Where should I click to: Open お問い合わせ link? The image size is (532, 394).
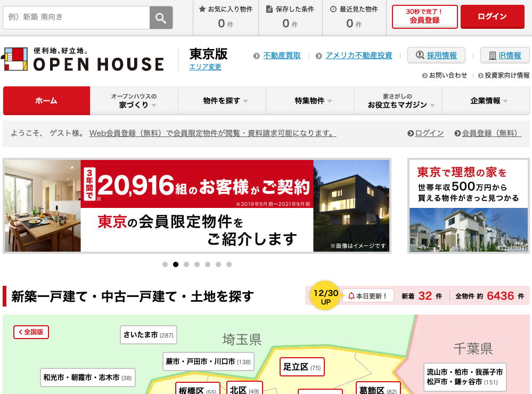click(448, 75)
